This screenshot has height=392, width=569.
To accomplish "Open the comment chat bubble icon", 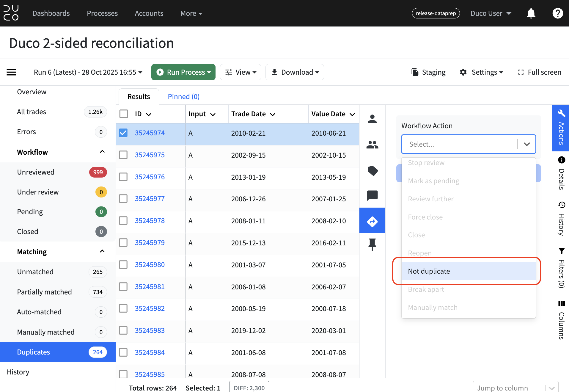I will [x=372, y=196].
